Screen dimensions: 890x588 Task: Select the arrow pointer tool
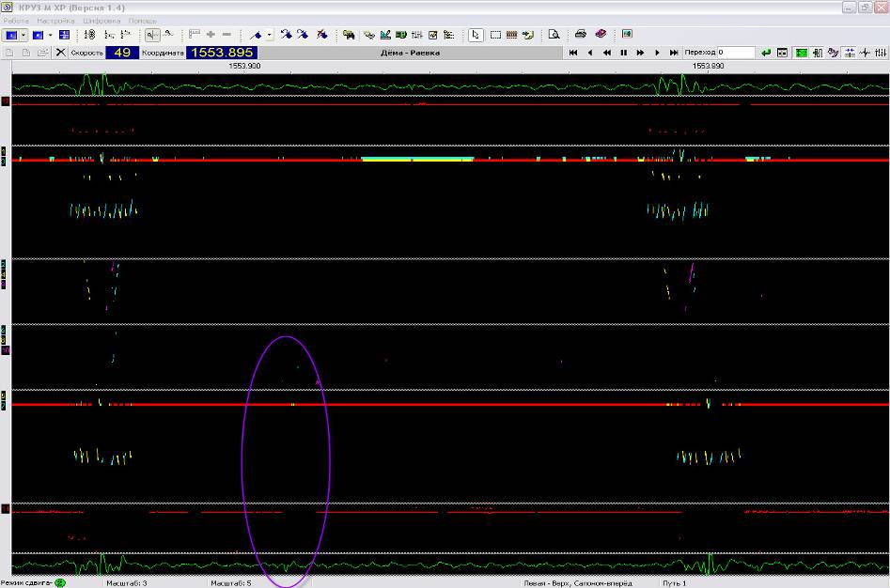[x=476, y=35]
